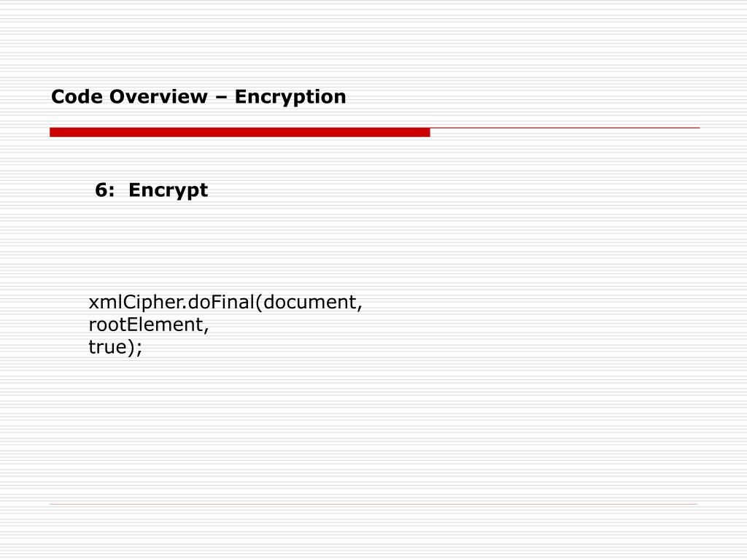Click the comma after "rootElement"
Viewport: 747px width, 560px height.
pyautogui.click(x=207, y=330)
